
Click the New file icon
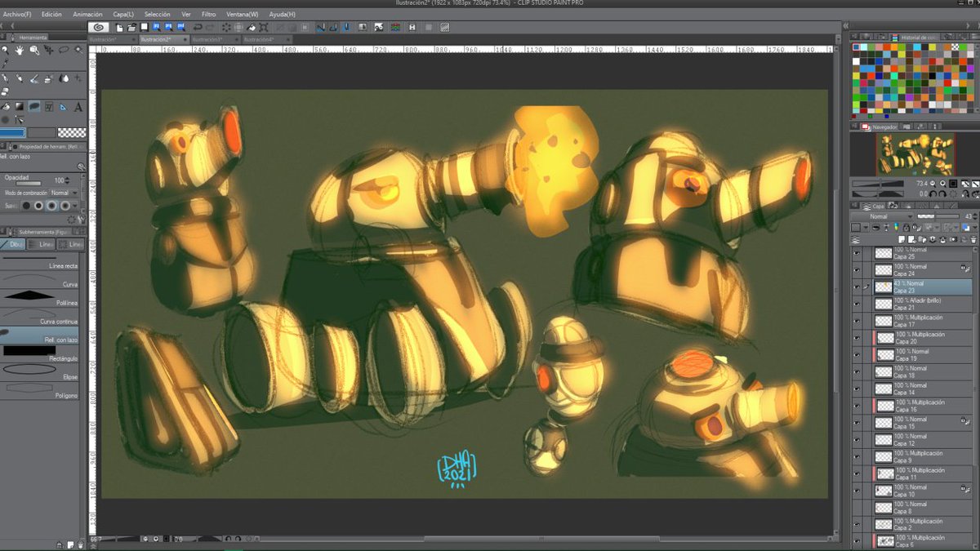click(119, 29)
